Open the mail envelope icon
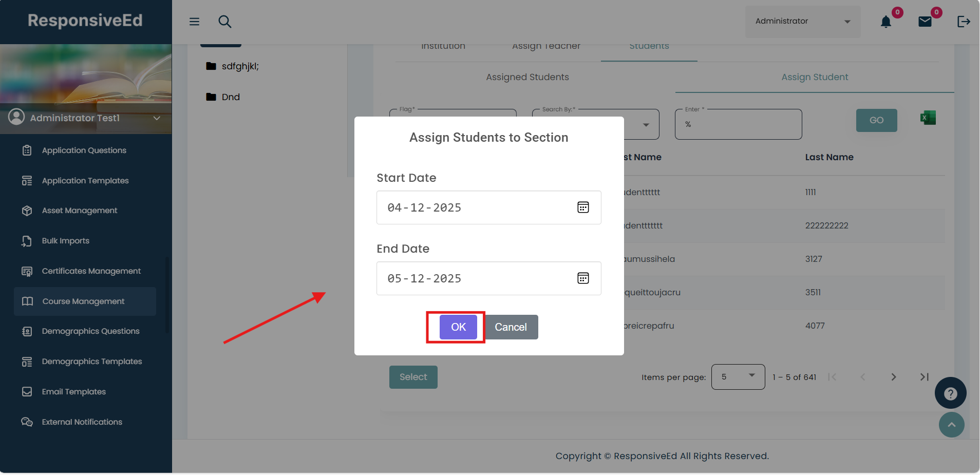The image size is (980, 475). [x=925, y=22]
